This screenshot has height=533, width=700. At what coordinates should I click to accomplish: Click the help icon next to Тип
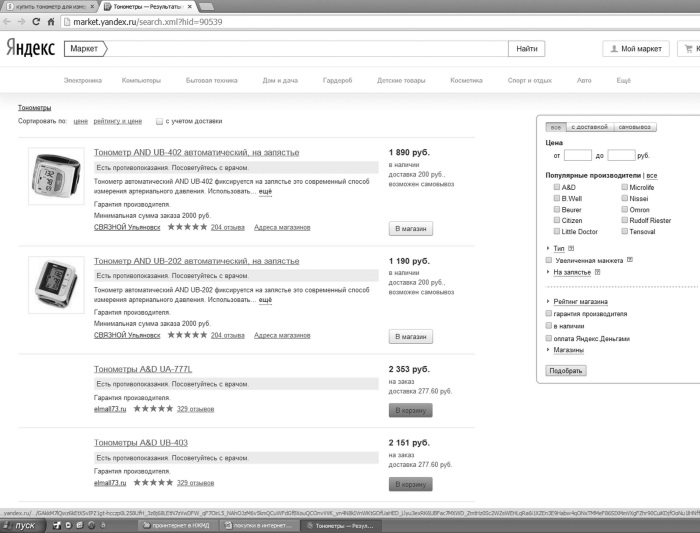(x=571, y=248)
